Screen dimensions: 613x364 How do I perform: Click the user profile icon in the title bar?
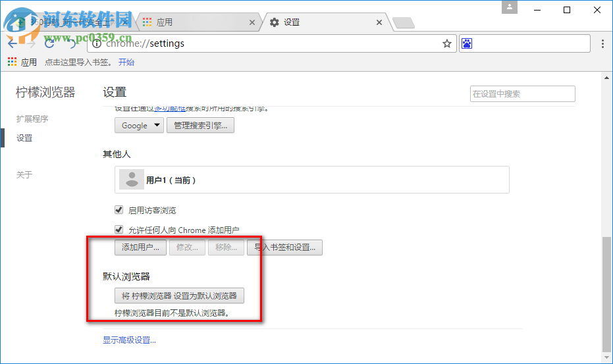tap(510, 7)
